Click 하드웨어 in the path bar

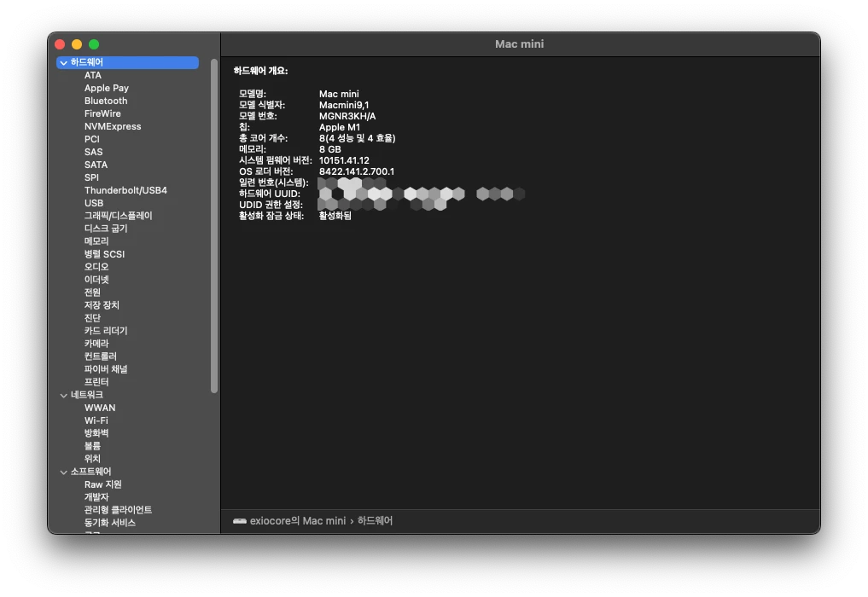tap(375, 521)
